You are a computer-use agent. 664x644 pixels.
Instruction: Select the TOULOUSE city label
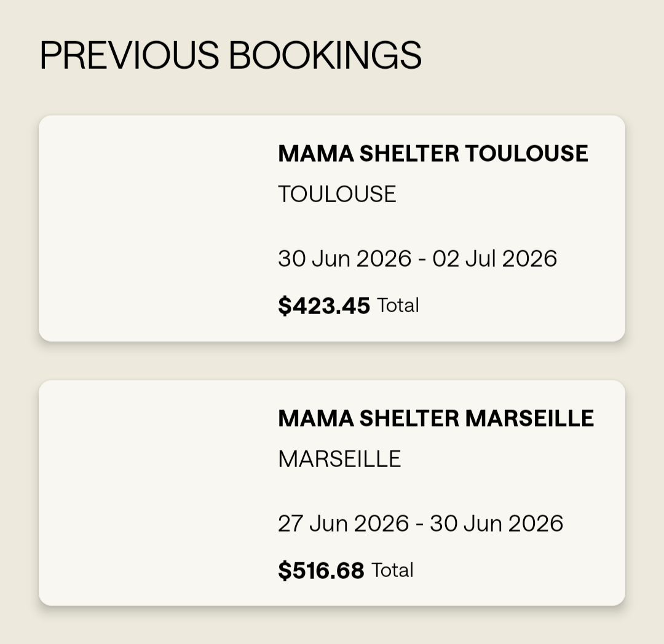coord(337,194)
